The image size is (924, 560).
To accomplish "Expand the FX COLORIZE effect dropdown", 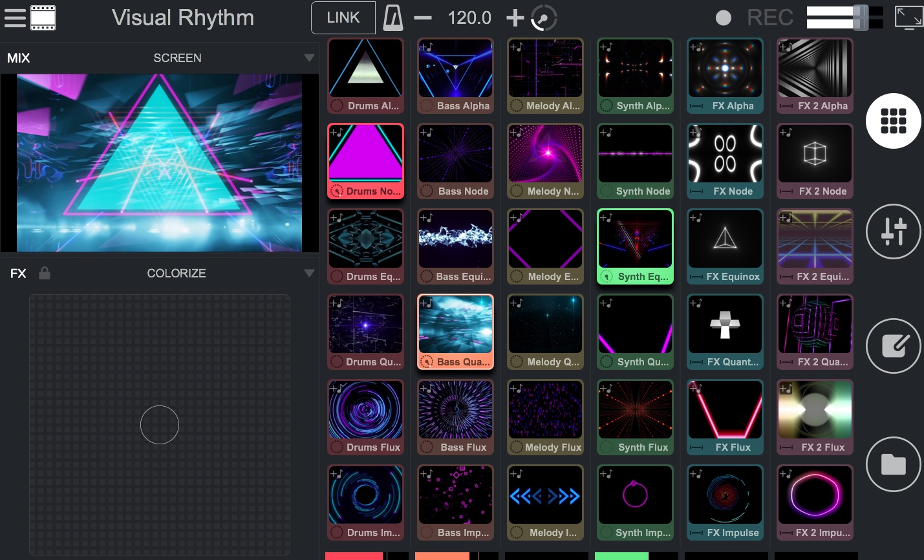I will [x=309, y=273].
